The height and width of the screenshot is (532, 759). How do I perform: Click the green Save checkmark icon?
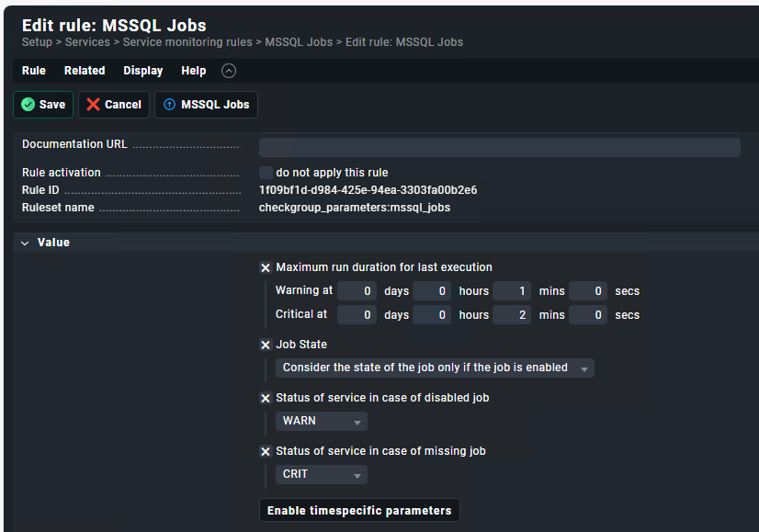(x=28, y=105)
